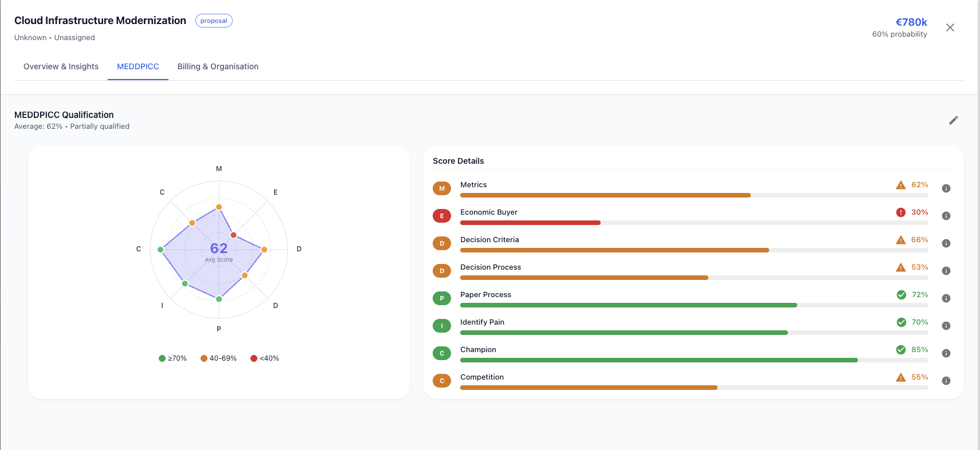980x450 pixels.
Task: Click the green checkmark beside Champion 85%
Action: (x=900, y=350)
